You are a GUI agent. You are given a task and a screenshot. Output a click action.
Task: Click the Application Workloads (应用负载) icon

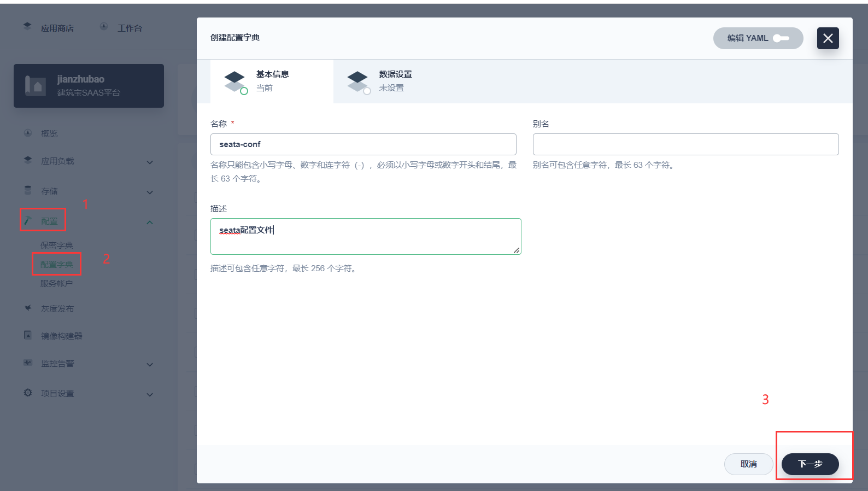click(28, 160)
